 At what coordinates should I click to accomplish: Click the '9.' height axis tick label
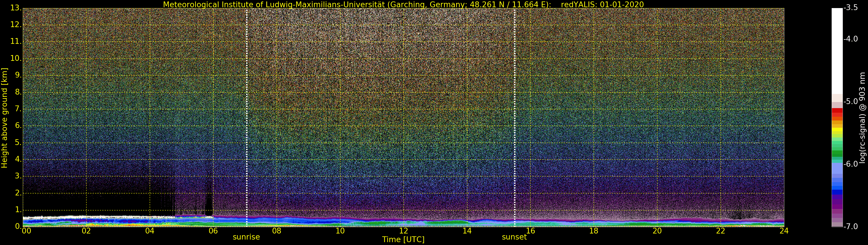[x=18, y=75]
